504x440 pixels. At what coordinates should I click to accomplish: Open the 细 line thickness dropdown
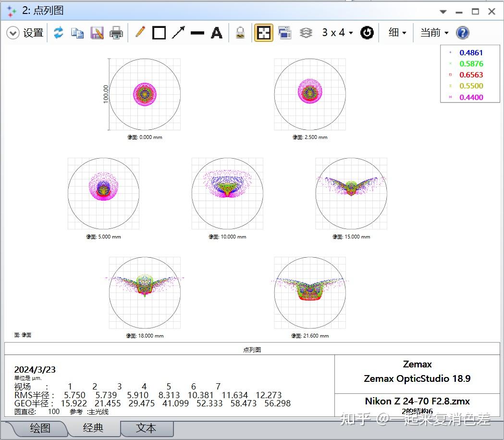coord(397,33)
